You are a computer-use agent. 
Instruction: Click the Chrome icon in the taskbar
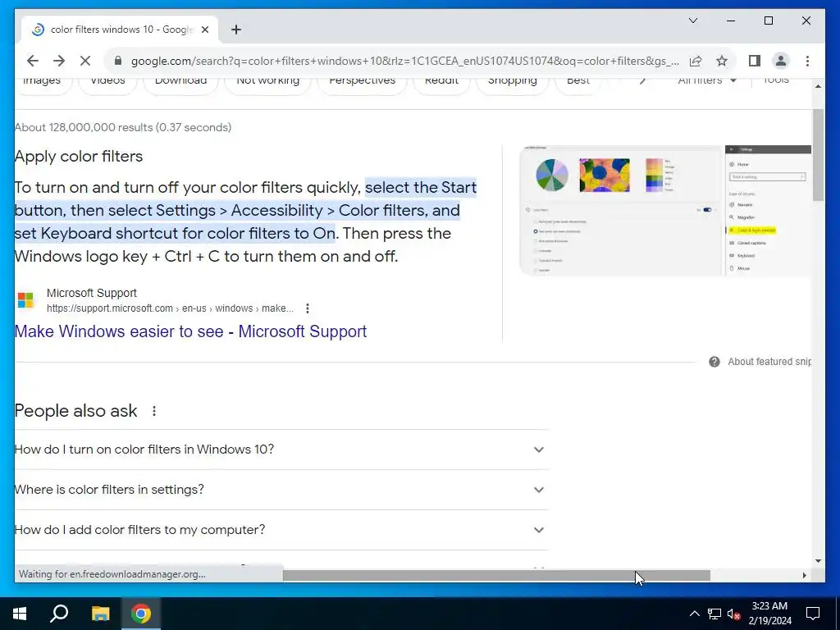pos(141,614)
